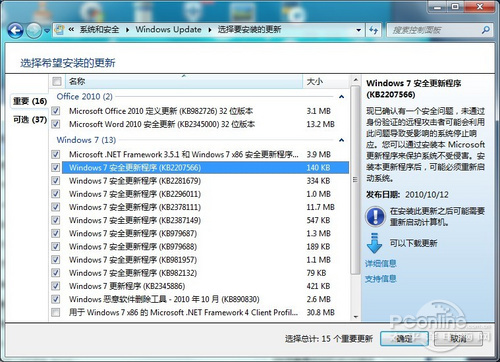Select the row Windows 7 安全更新程序 (KB2378111)
The height and width of the screenshot is (362, 500).
205,207
